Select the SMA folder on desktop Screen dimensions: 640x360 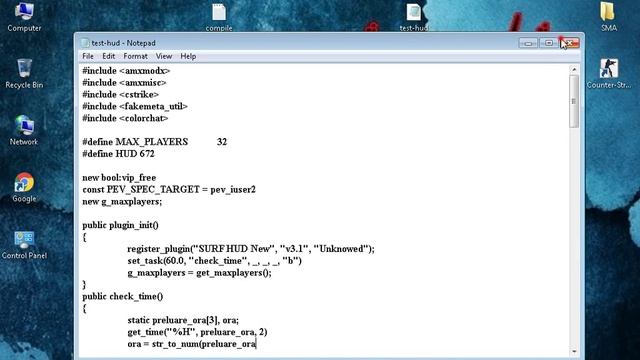pyautogui.click(x=608, y=16)
